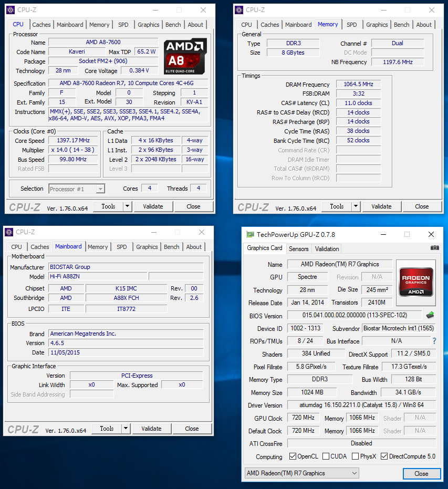
Task: Click Validate button in CPU window
Action: point(153,206)
